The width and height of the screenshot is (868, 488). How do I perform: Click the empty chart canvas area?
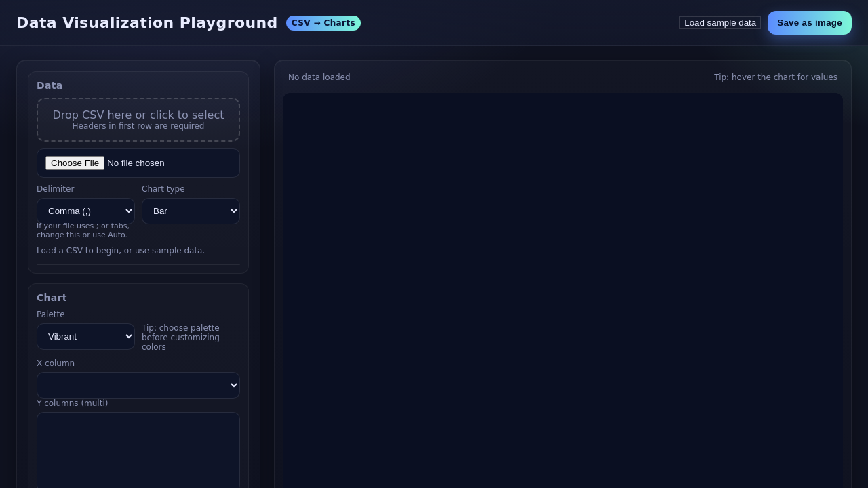563,290
